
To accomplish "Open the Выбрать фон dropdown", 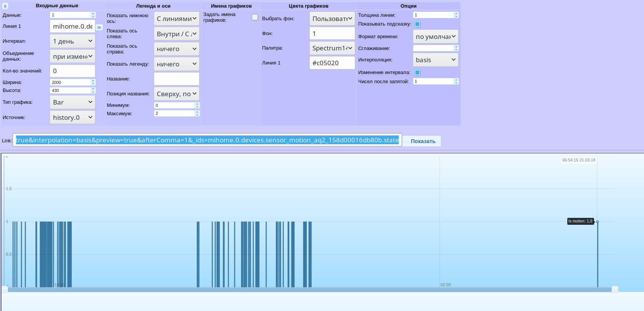I will click(x=332, y=19).
